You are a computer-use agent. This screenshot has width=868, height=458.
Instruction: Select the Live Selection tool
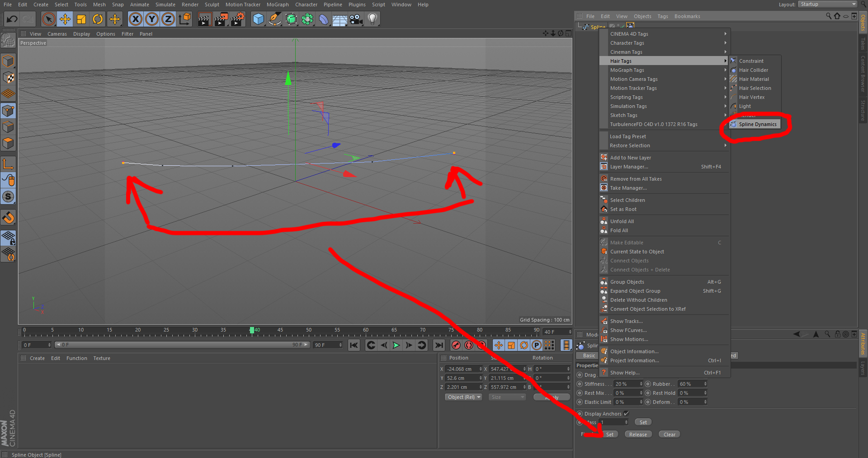click(48, 19)
